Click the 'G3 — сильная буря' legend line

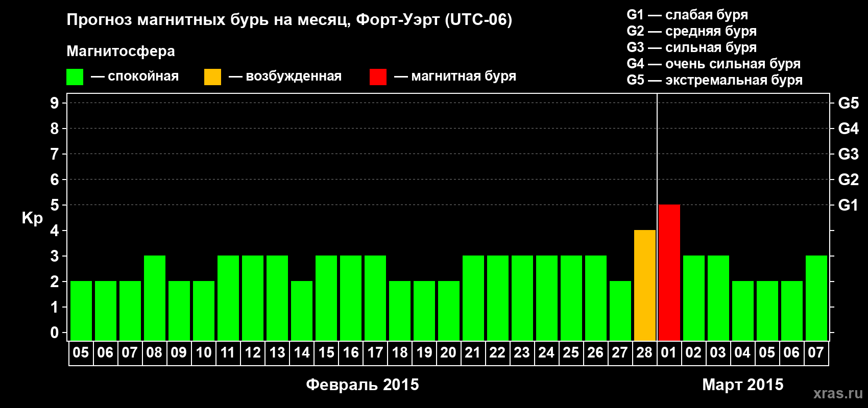tap(691, 47)
